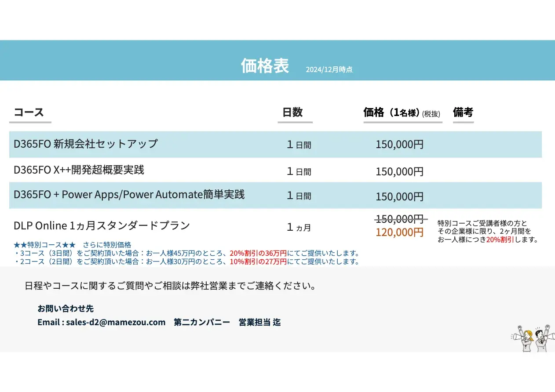The image size is (555, 392).
Task: Select the discounted 120,000円 price
Action: point(400,232)
